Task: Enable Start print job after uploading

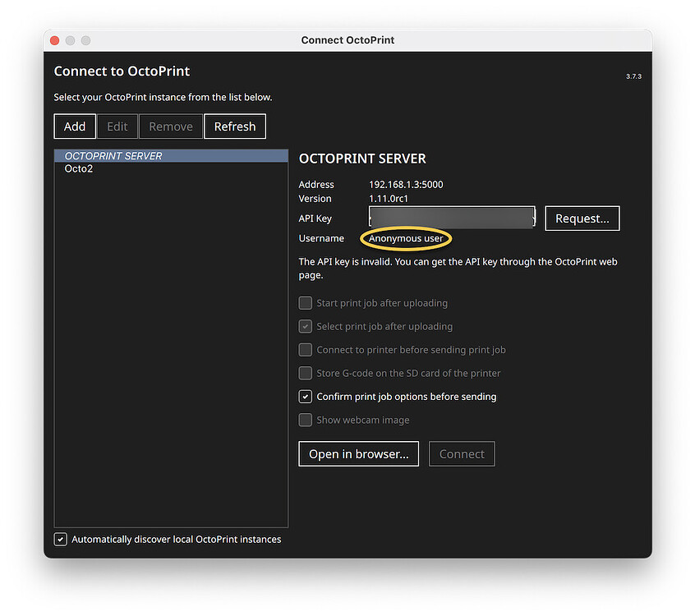Action: click(x=305, y=302)
